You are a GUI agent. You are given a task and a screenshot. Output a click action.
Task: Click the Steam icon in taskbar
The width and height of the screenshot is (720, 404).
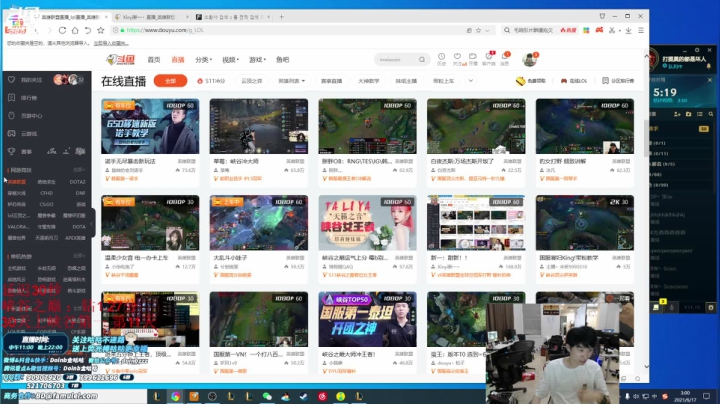point(304,396)
